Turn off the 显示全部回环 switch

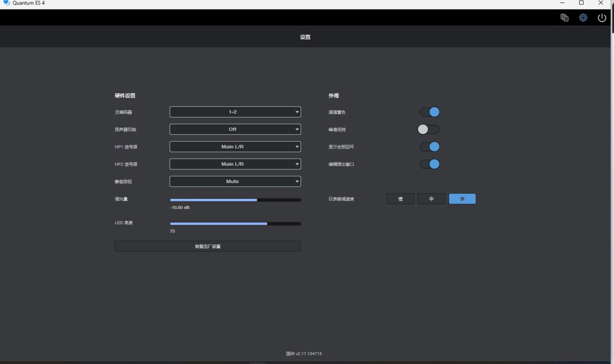click(429, 147)
